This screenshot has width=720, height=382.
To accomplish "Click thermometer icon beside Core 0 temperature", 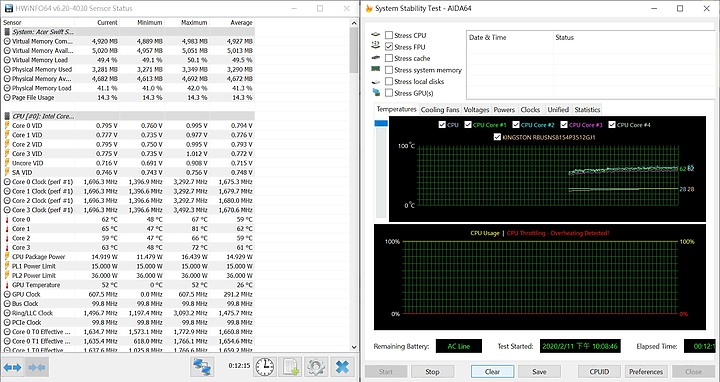I will point(7,219).
